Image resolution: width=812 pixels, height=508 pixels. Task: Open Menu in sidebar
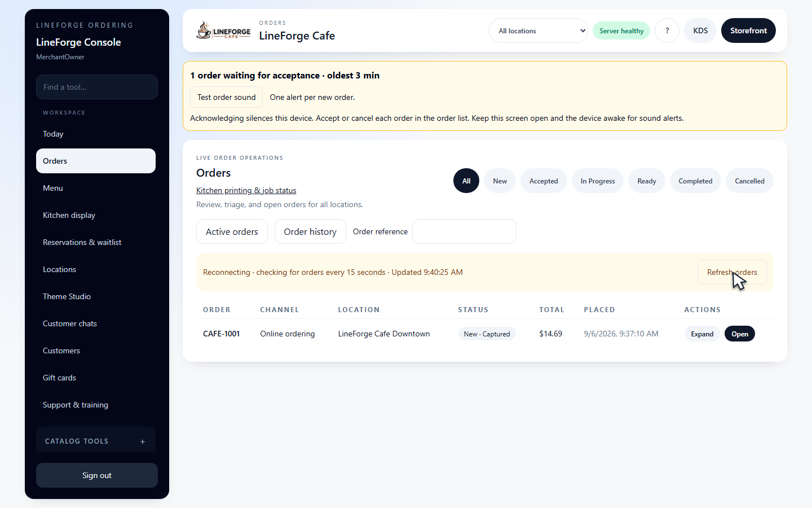coord(96,188)
